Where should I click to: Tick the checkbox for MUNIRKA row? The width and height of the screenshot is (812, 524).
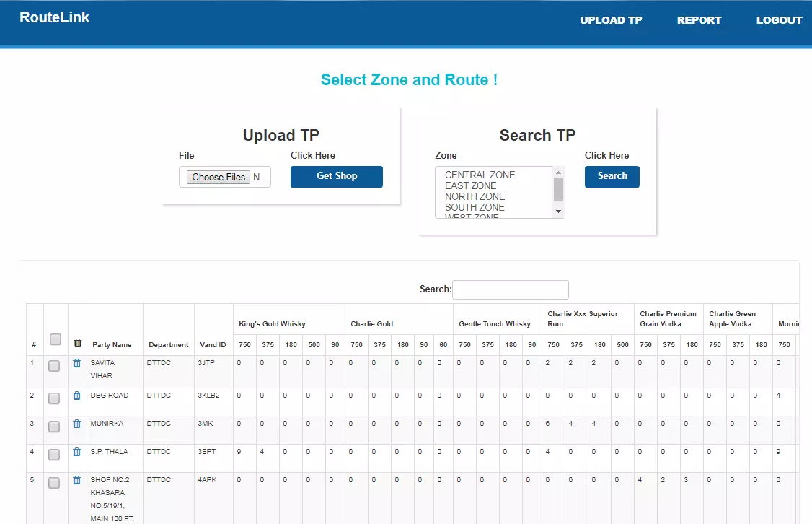(x=54, y=427)
